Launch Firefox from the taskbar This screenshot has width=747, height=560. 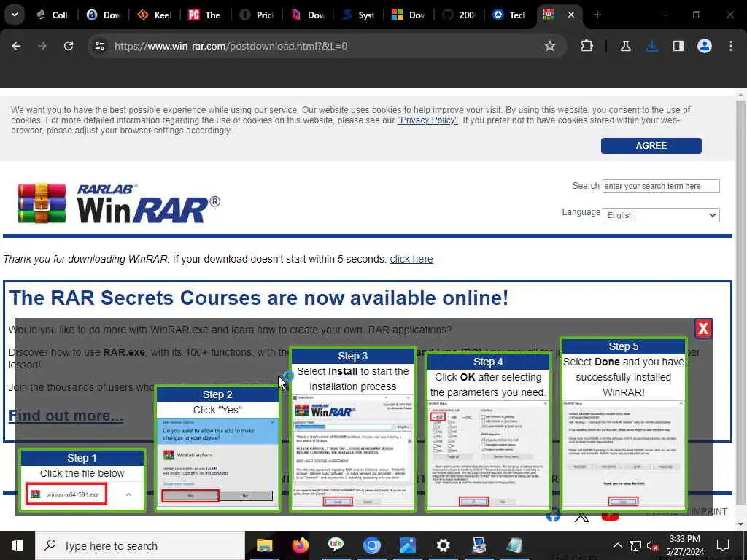pos(300,545)
